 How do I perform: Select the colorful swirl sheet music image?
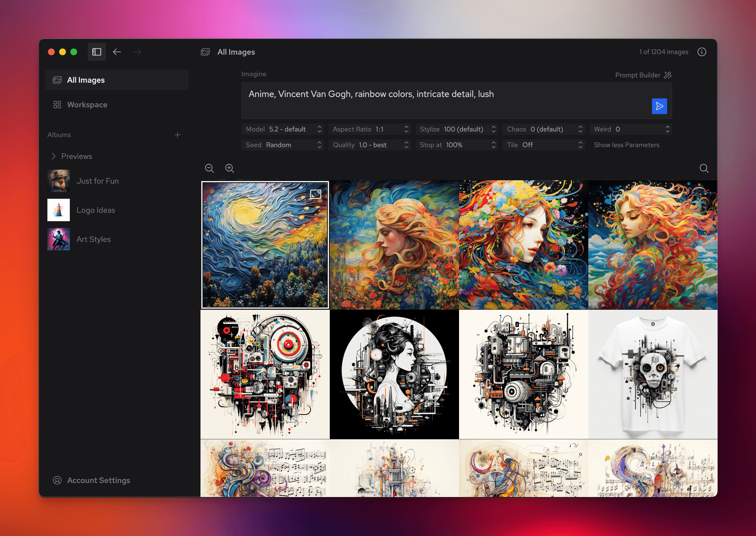265,468
